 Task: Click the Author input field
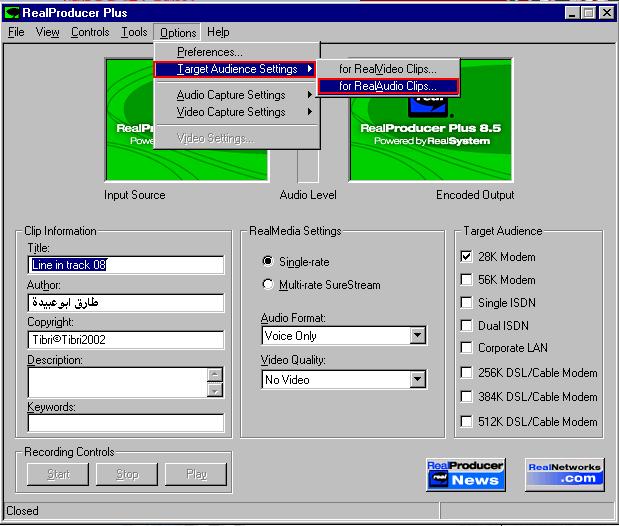point(126,302)
